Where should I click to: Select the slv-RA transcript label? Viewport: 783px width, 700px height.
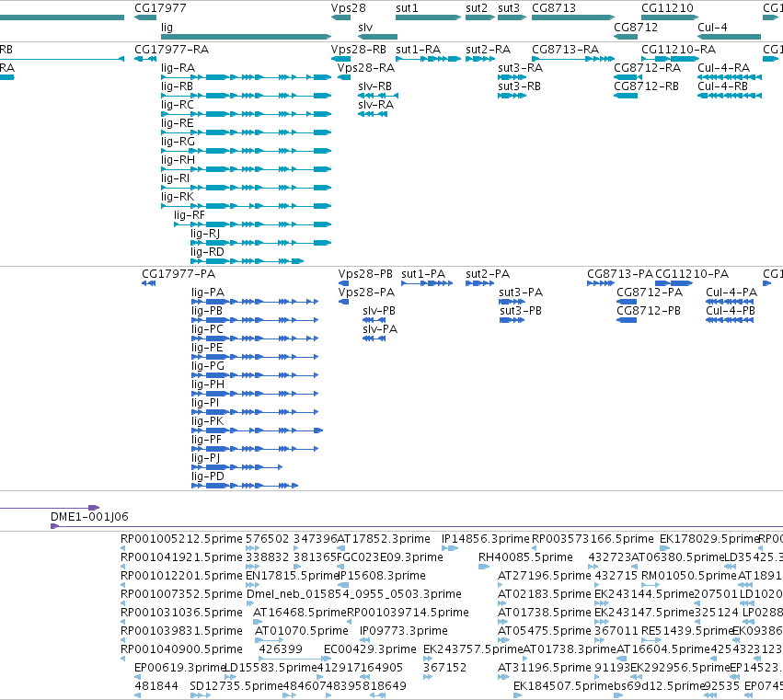click(376, 105)
